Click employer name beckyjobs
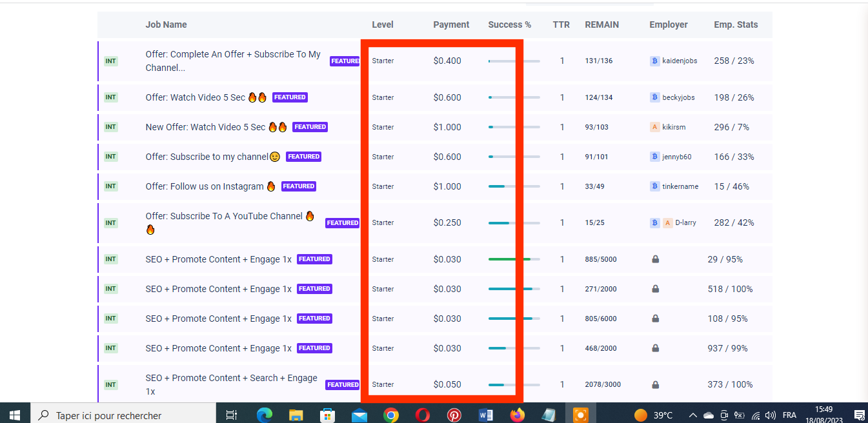The width and height of the screenshot is (868, 423). click(678, 97)
